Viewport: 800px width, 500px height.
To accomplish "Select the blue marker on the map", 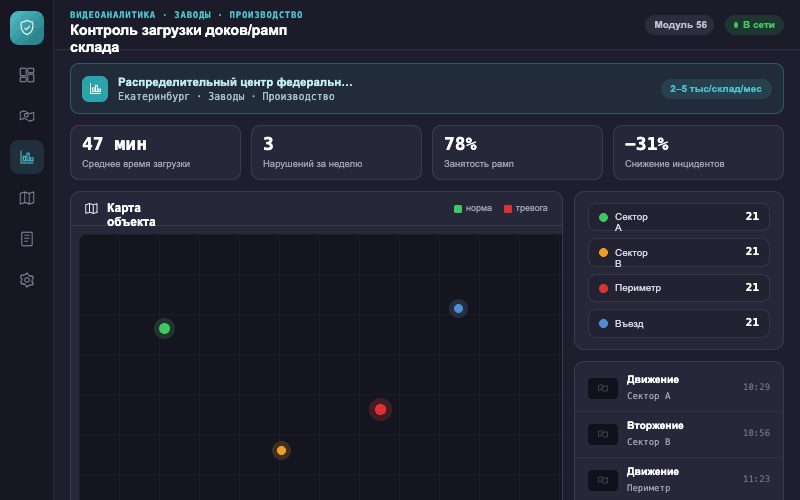I will click(x=458, y=308).
